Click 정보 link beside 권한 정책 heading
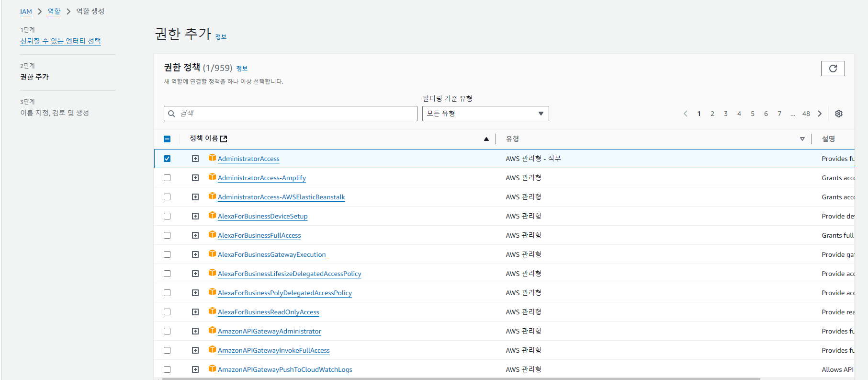Screen dimensions: 868x380 pos(242,69)
